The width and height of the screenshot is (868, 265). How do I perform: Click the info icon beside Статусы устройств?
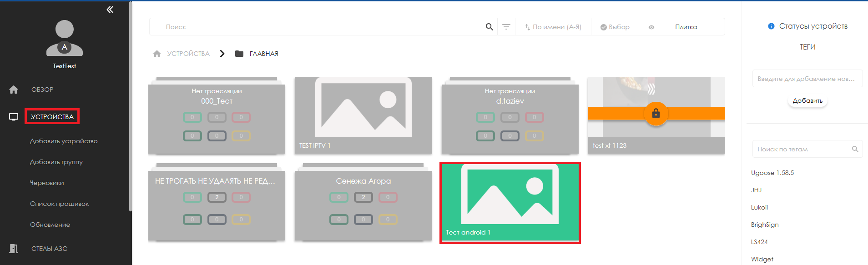[x=771, y=26]
